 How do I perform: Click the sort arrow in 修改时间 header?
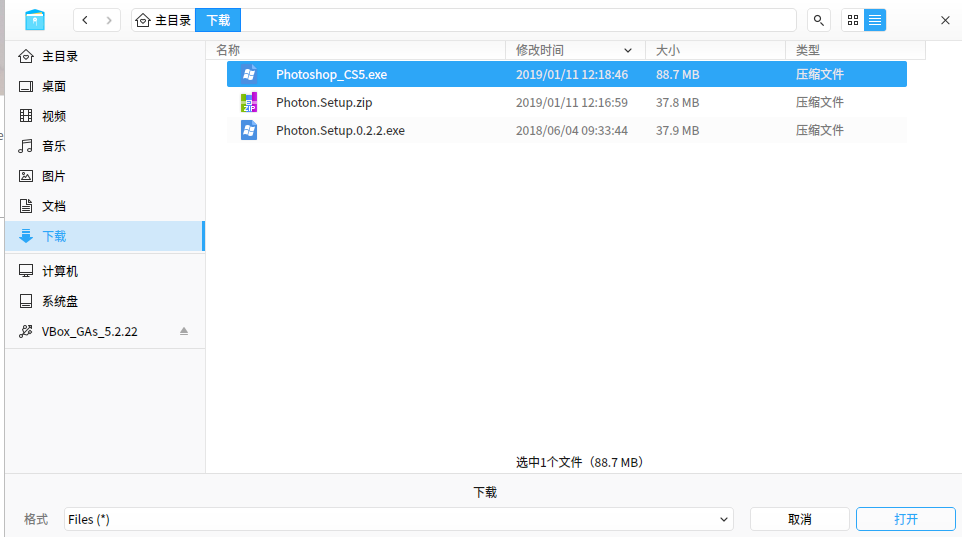628,50
